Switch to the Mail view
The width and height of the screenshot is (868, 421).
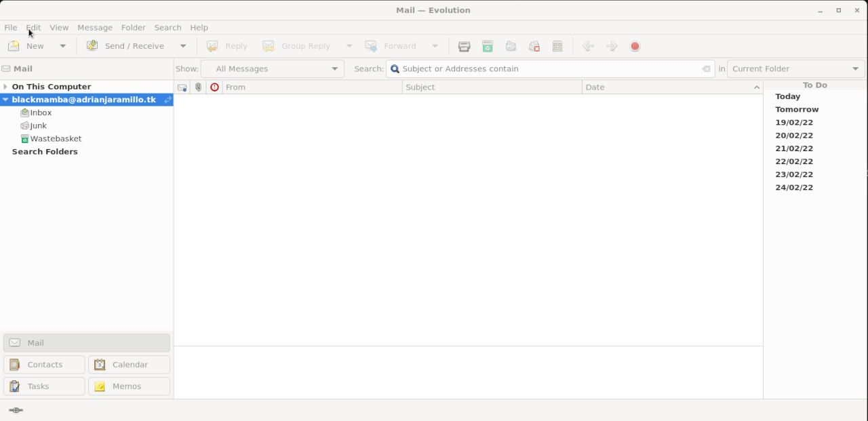(x=87, y=343)
